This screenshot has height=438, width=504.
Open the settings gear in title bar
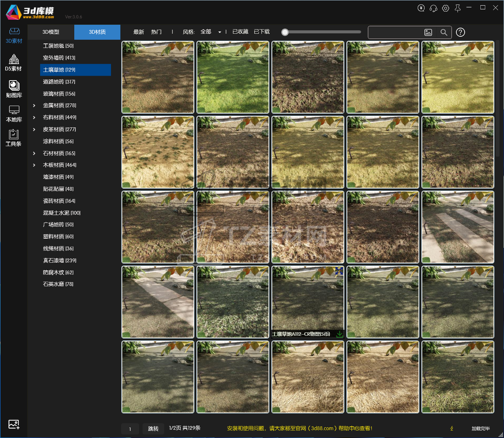point(445,8)
